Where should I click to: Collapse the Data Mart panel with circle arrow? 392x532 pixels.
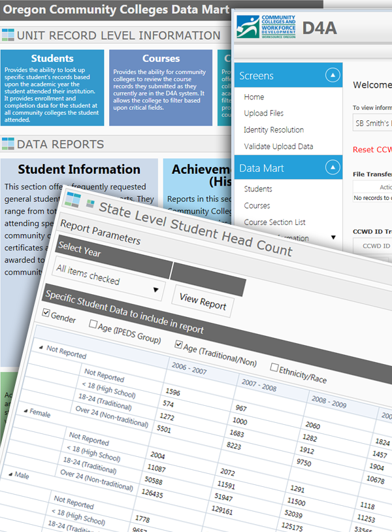(x=333, y=167)
